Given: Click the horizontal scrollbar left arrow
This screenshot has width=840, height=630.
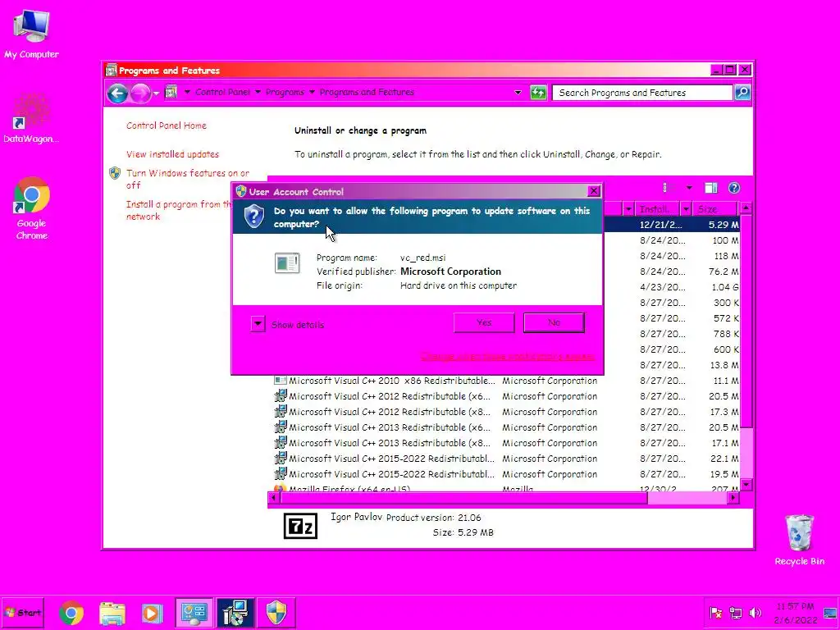Looking at the screenshot, I should [274, 498].
